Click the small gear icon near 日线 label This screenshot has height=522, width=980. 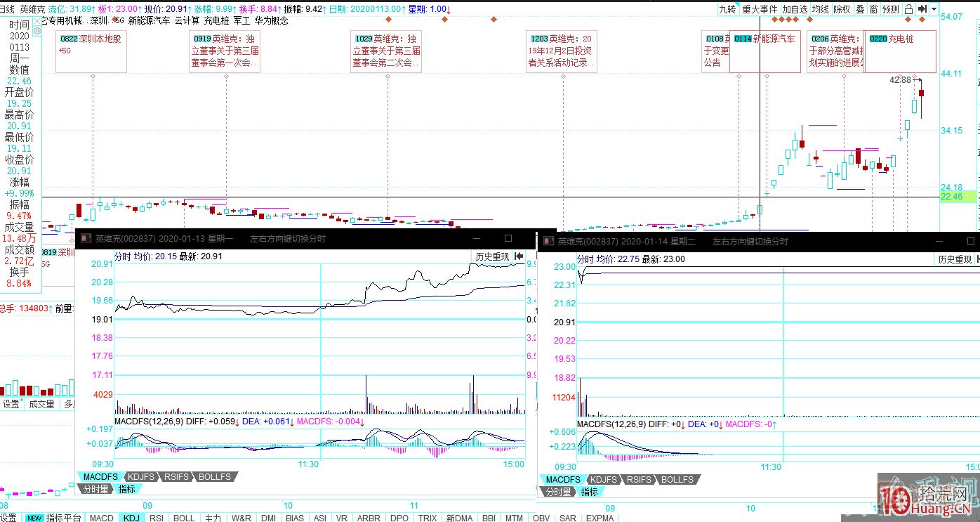point(37,31)
